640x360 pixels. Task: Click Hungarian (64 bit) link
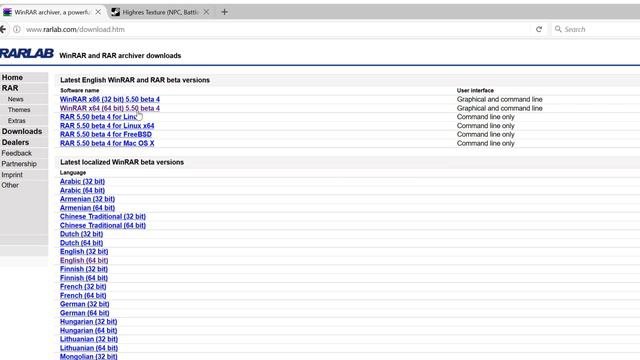(x=89, y=331)
